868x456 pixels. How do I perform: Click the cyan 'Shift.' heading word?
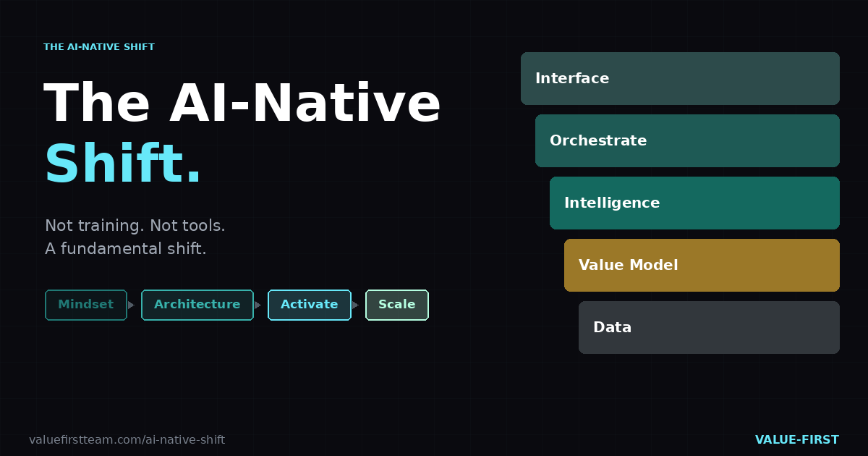tap(123, 164)
